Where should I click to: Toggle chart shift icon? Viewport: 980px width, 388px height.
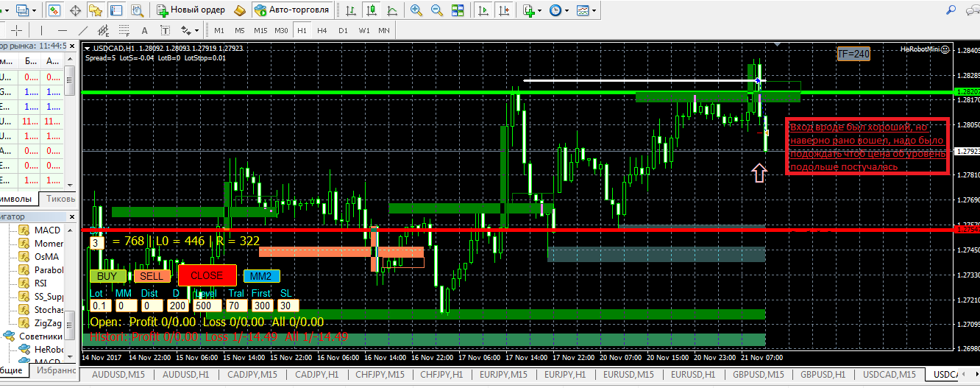coord(503,10)
